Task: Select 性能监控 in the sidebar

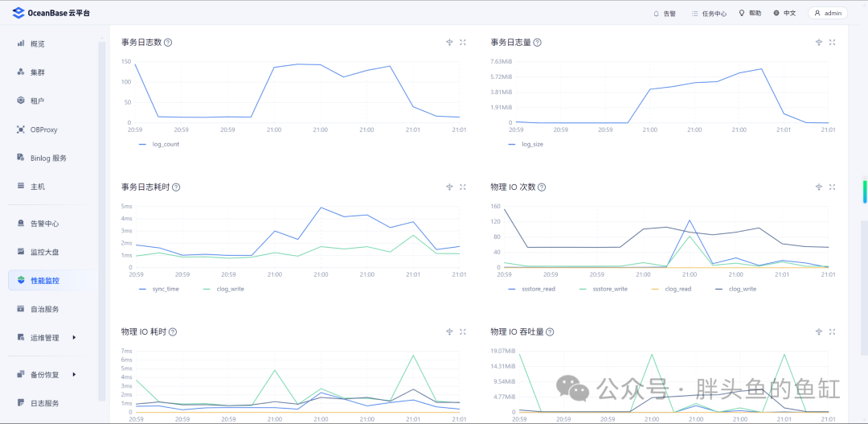Action: coord(49,281)
